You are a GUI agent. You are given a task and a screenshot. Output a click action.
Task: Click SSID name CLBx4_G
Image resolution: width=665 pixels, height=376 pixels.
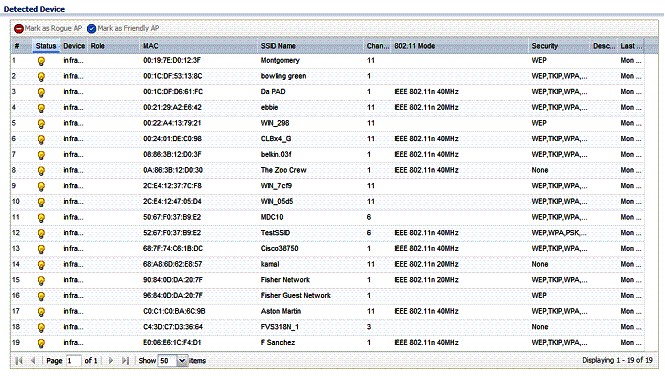pos(276,139)
